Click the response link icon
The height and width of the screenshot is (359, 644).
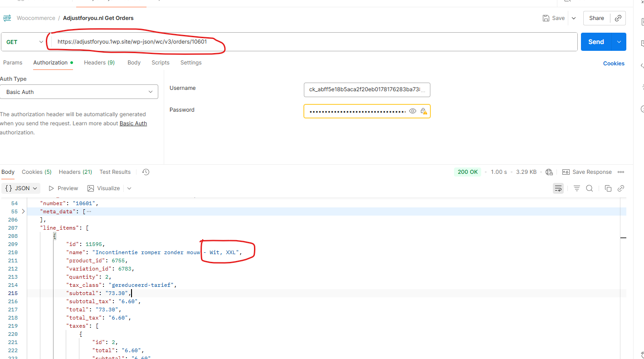point(621,188)
